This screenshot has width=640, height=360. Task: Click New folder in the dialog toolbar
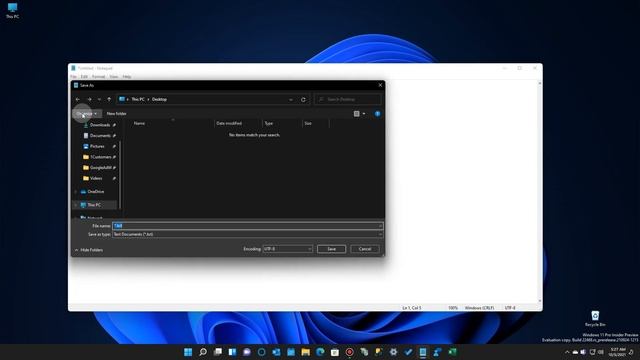tap(116, 113)
